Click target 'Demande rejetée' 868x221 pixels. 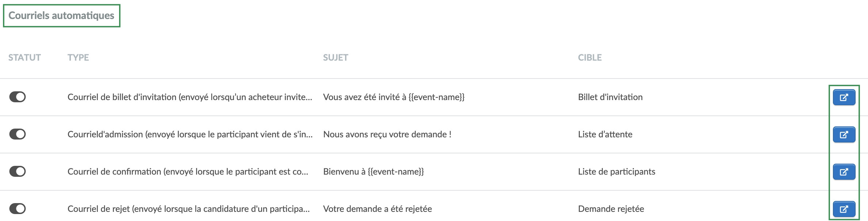[611, 209]
